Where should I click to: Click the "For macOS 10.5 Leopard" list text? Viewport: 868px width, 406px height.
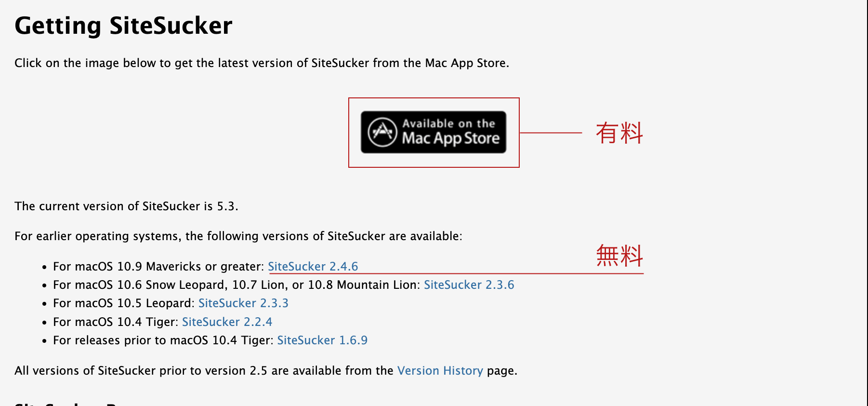(124, 303)
